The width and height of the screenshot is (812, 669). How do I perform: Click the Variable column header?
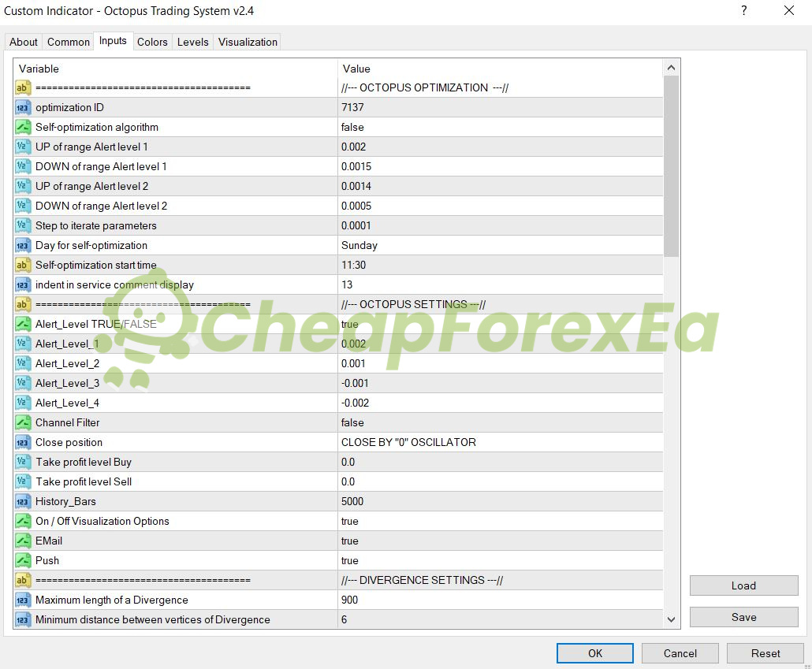176,69
